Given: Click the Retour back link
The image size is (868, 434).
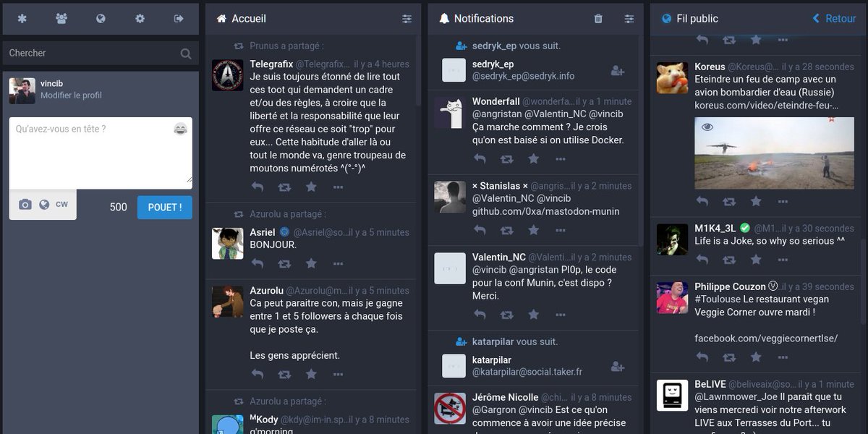Looking at the screenshot, I should point(834,19).
